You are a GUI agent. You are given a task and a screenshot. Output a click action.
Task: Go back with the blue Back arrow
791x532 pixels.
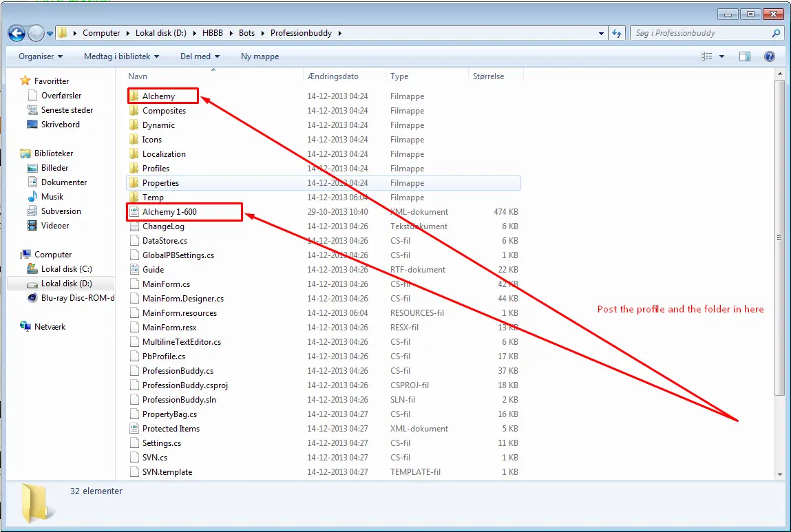16,33
